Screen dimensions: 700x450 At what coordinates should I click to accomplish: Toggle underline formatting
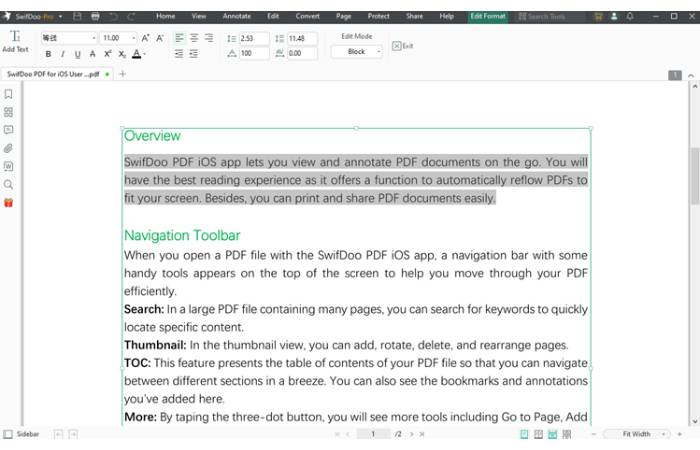[x=78, y=54]
